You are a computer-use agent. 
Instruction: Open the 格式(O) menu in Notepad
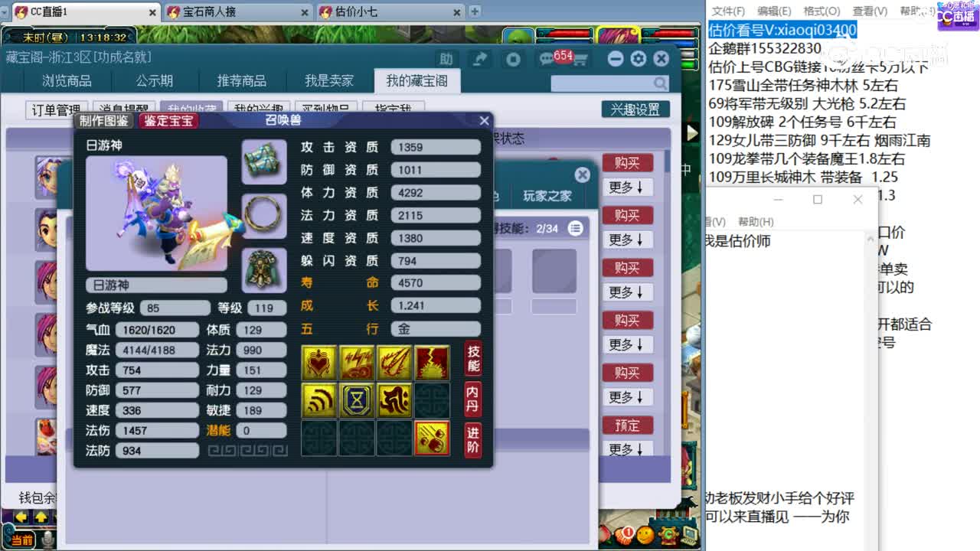point(822,11)
